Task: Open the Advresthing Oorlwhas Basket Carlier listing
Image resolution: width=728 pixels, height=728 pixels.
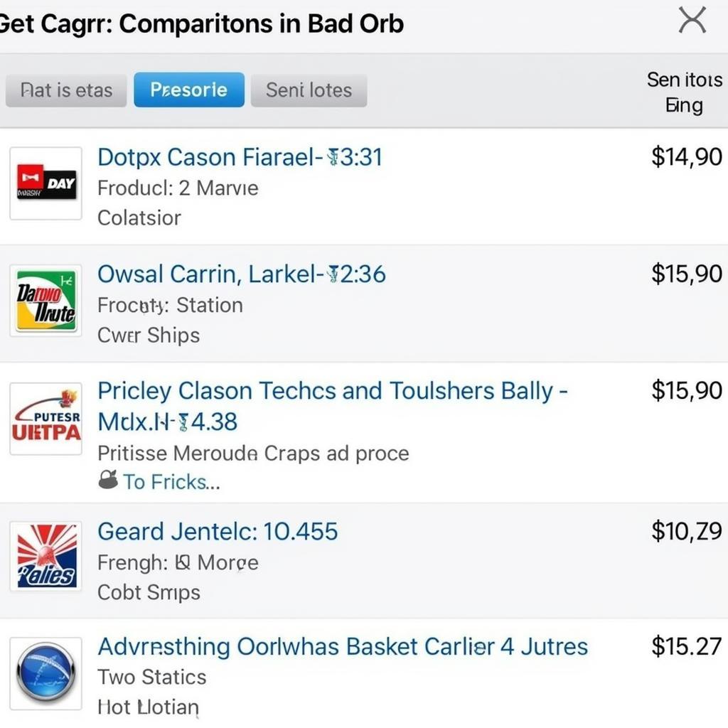Action: (x=343, y=646)
